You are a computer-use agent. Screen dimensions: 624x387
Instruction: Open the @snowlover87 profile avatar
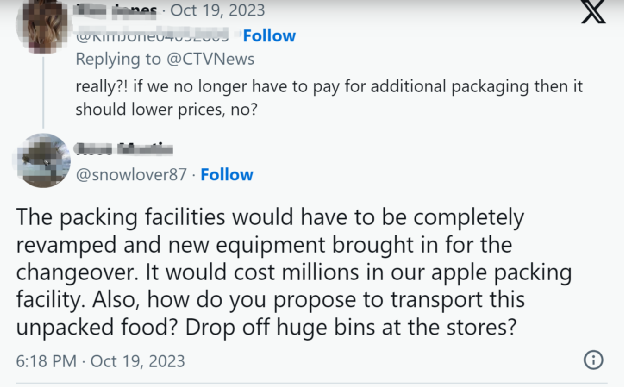[x=43, y=160]
